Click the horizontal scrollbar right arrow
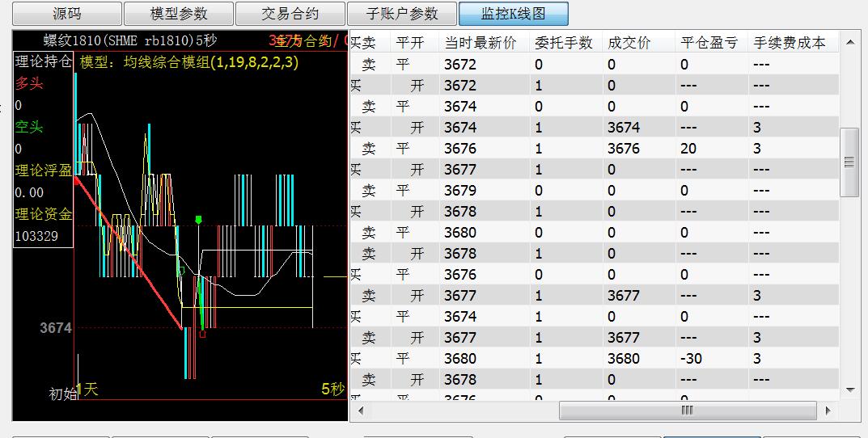 828,411
